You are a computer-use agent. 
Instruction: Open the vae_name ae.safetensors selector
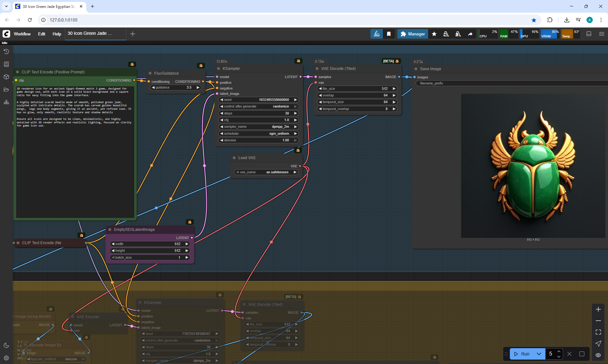266,172
